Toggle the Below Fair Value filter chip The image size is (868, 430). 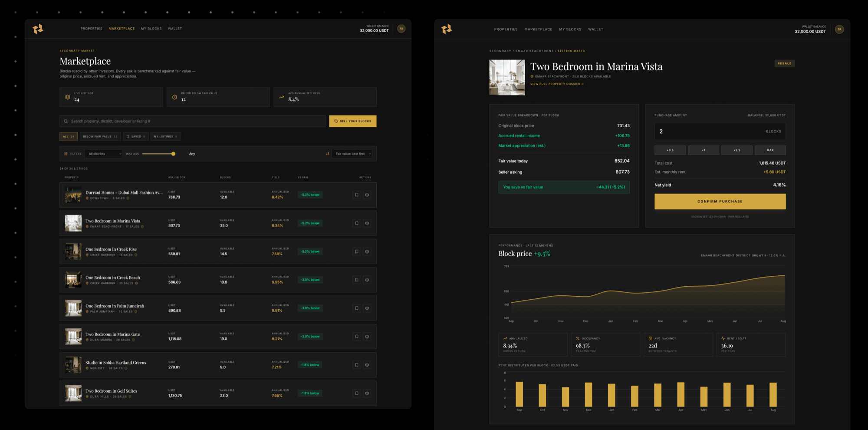click(100, 136)
